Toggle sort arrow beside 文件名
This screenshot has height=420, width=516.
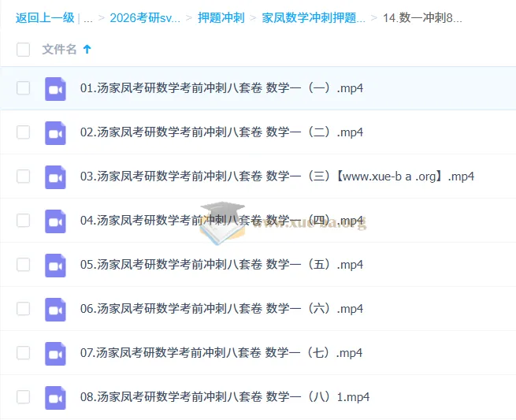pos(87,50)
